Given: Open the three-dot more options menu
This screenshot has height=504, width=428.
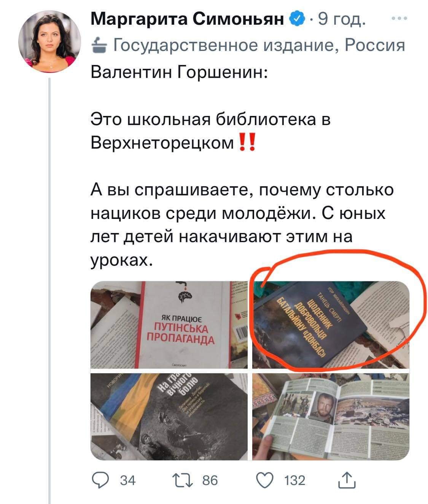Looking at the screenshot, I should pos(399,18).
